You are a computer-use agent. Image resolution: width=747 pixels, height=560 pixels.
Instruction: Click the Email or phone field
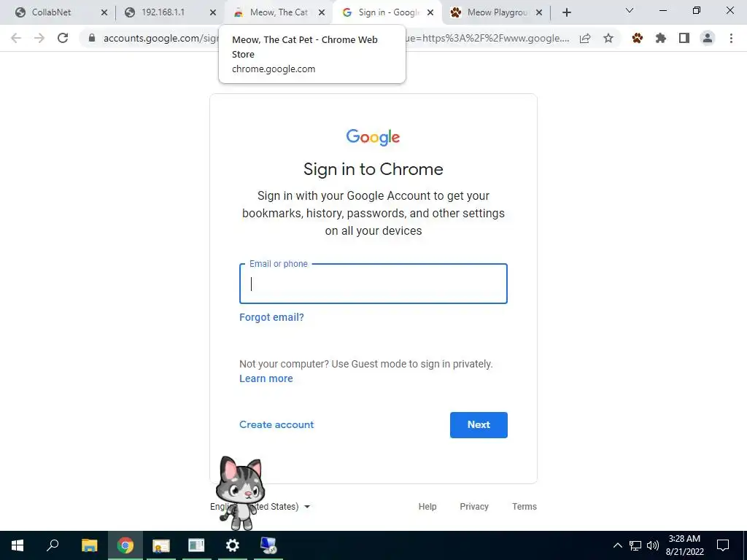pyautogui.click(x=373, y=284)
